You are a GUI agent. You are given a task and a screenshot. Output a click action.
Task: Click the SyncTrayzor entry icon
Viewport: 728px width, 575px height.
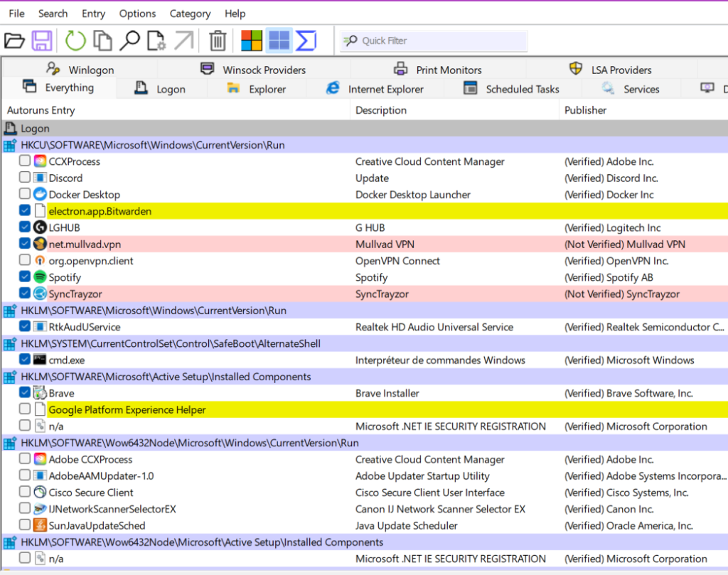click(x=41, y=294)
